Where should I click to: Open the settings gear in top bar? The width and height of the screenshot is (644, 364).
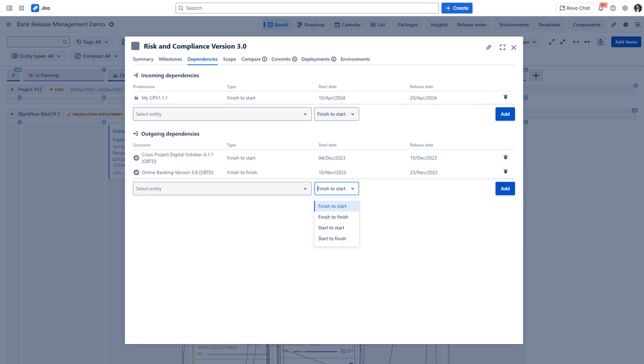click(x=625, y=8)
